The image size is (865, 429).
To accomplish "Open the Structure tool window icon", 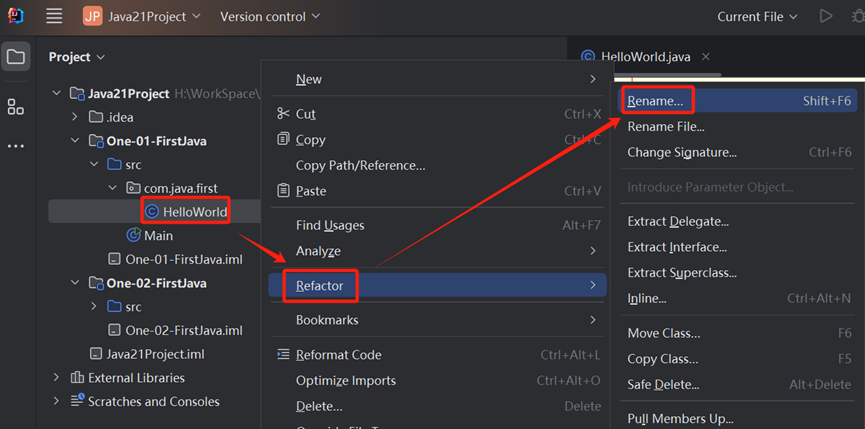I will [15, 107].
